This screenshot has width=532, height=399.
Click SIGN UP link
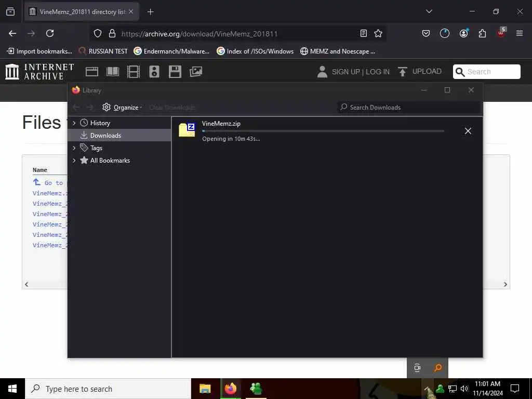pyautogui.click(x=345, y=72)
